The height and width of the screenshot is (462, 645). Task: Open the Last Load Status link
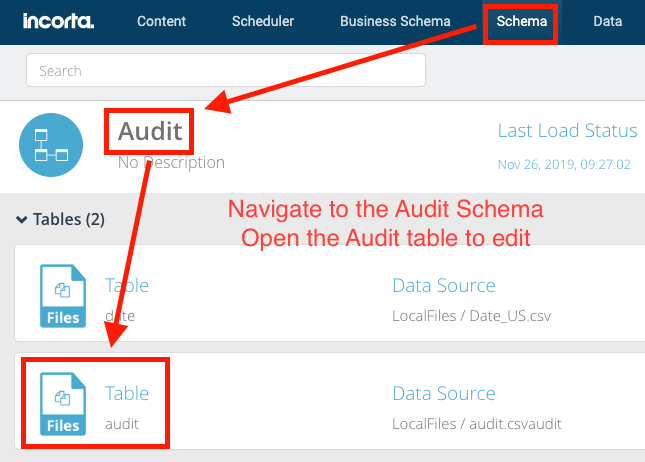point(567,130)
